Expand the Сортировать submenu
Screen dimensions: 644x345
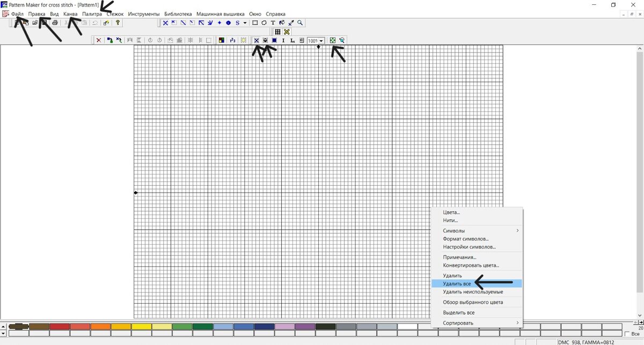pos(477,323)
